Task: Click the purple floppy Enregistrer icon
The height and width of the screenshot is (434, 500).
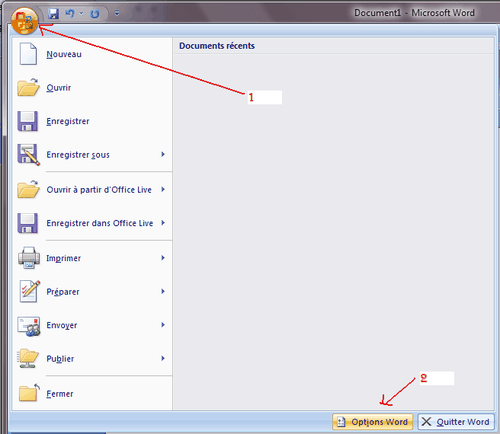Action: pyautogui.click(x=28, y=121)
